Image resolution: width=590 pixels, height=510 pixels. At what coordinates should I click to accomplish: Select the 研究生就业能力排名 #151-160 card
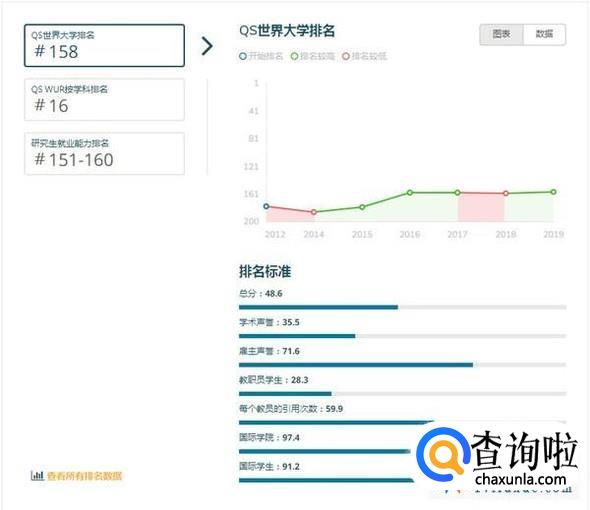point(104,154)
